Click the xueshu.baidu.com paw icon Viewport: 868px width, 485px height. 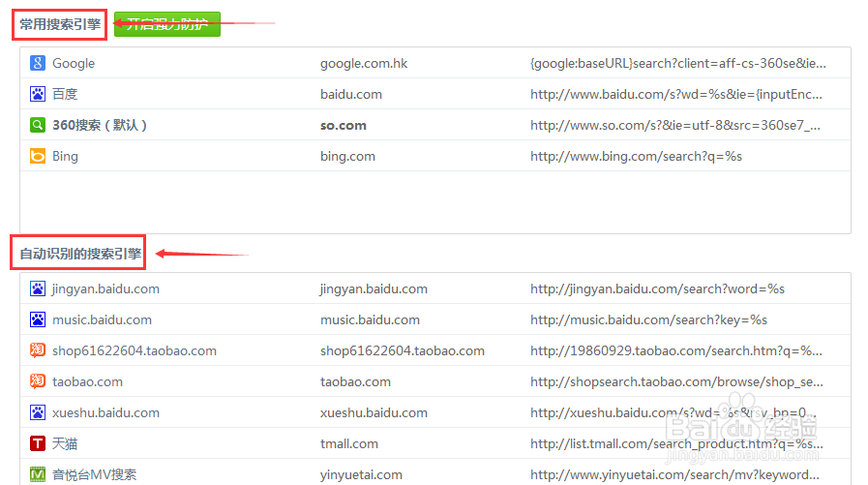(x=38, y=412)
